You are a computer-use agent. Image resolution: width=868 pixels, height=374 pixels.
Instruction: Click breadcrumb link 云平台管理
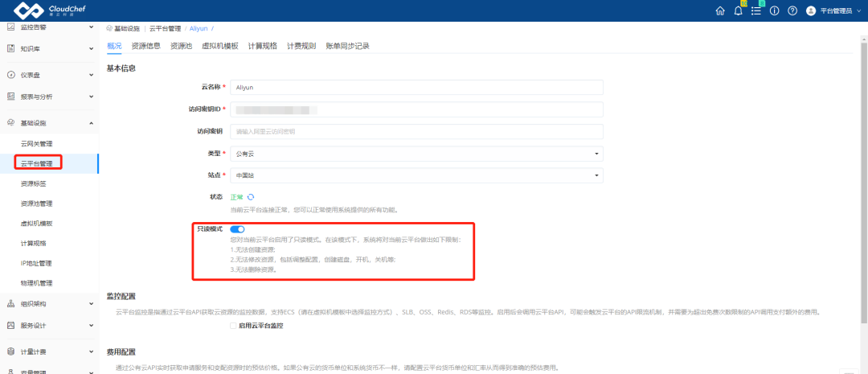[x=165, y=27]
